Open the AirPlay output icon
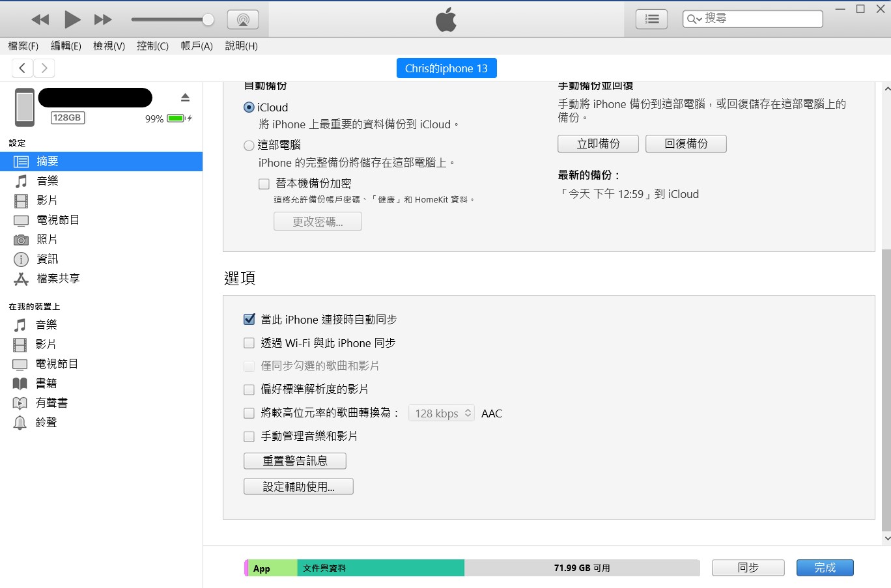 tap(243, 20)
